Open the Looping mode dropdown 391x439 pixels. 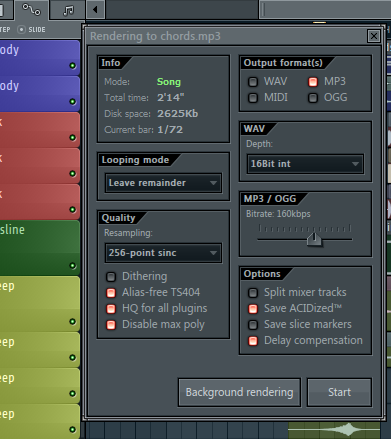click(163, 183)
